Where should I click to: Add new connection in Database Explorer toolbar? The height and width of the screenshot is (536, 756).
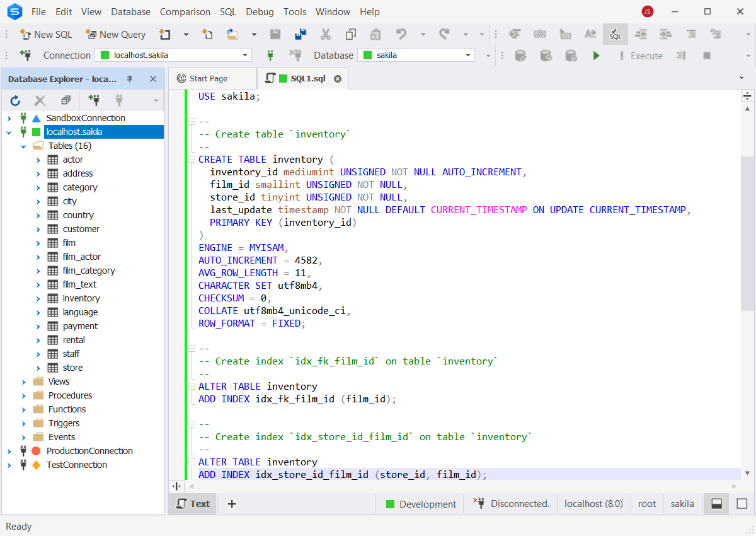pyautogui.click(x=94, y=100)
